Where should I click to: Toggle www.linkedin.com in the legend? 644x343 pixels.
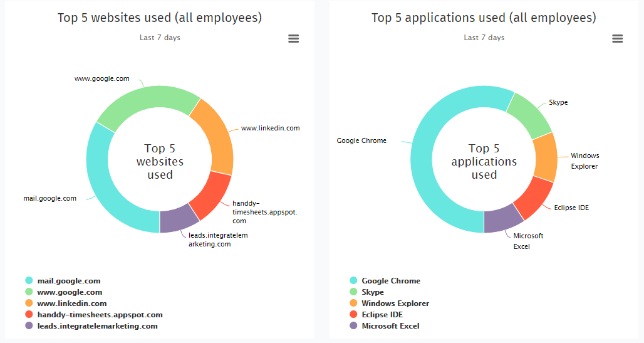click(71, 303)
